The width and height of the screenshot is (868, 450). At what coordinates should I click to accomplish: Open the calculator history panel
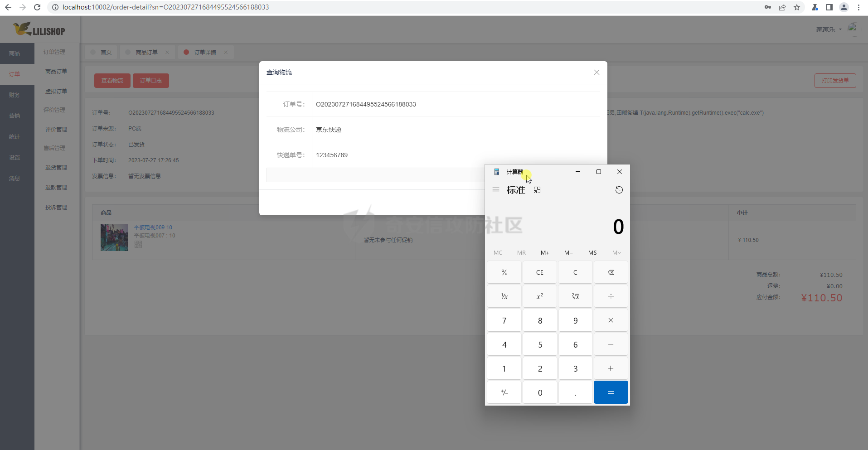tap(619, 190)
